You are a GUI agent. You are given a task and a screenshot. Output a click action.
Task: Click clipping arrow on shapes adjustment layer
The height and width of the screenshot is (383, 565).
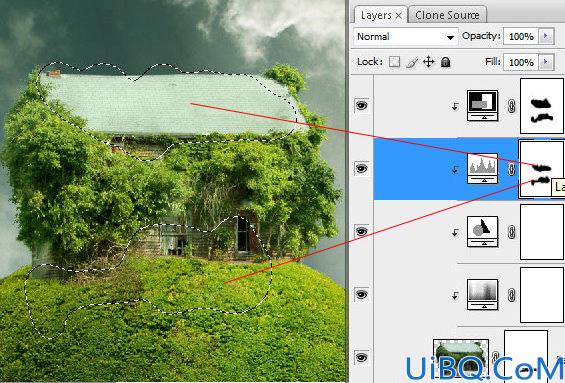(455, 232)
